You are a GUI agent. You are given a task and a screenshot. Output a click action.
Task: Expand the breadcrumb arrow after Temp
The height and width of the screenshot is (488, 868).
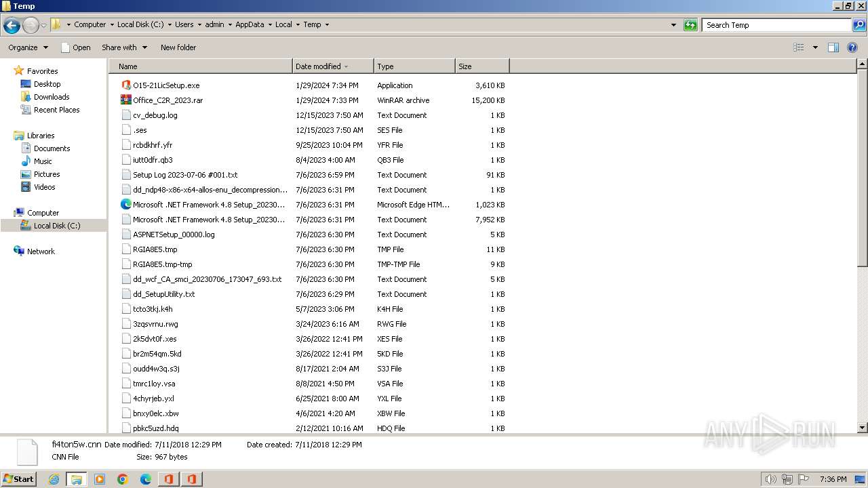click(327, 24)
